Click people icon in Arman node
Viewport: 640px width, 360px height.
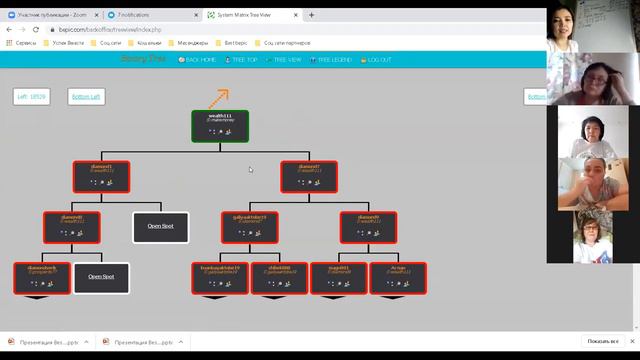(x=407, y=284)
